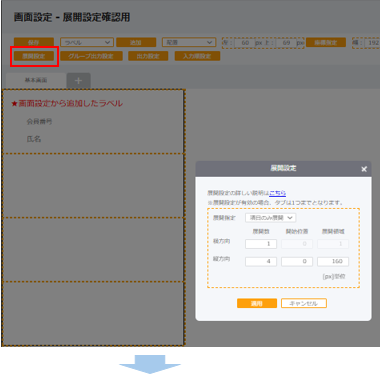Select the 会員番号 label on the canvas
The image size is (380, 380).
pyautogui.click(x=39, y=121)
